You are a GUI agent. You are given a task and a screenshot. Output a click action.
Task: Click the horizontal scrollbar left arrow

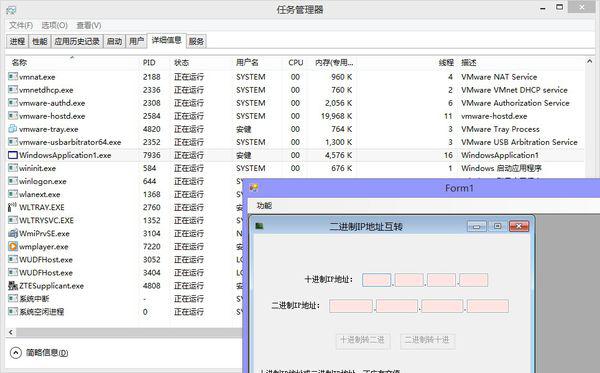pyautogui.click(x=11, y=332)
